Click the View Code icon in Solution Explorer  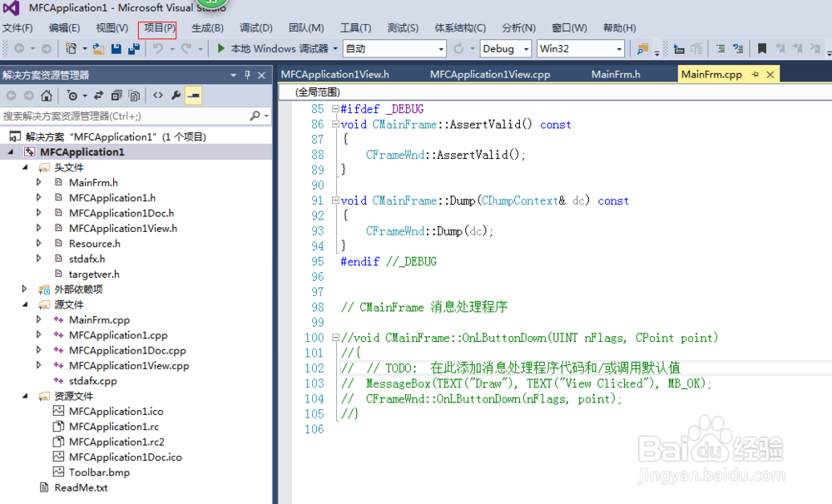pyautogui.click(x=158, y=96)
